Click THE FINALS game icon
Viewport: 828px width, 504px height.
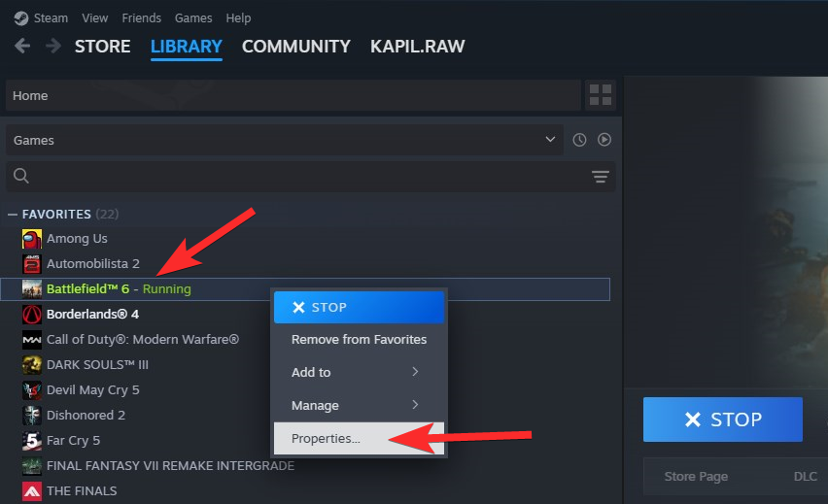point(32,490)
